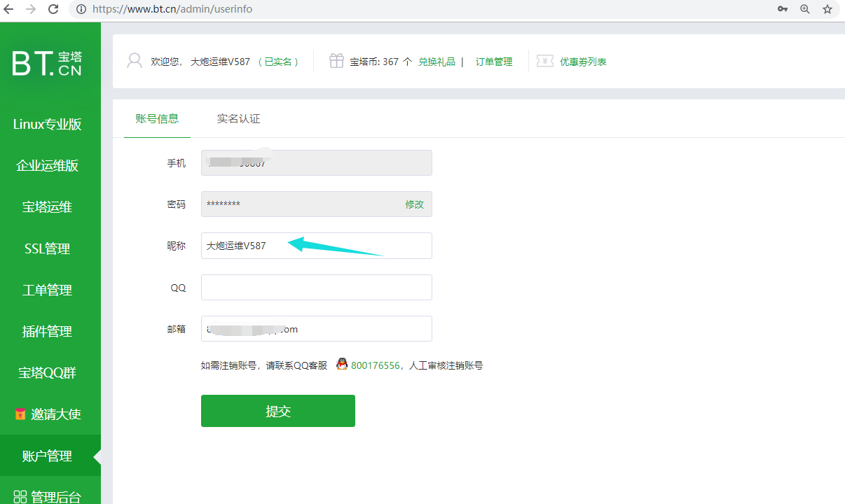The image size is (845, 504).
Task: Click the page refresh icon in the browser
Action: tap(53, 9)
